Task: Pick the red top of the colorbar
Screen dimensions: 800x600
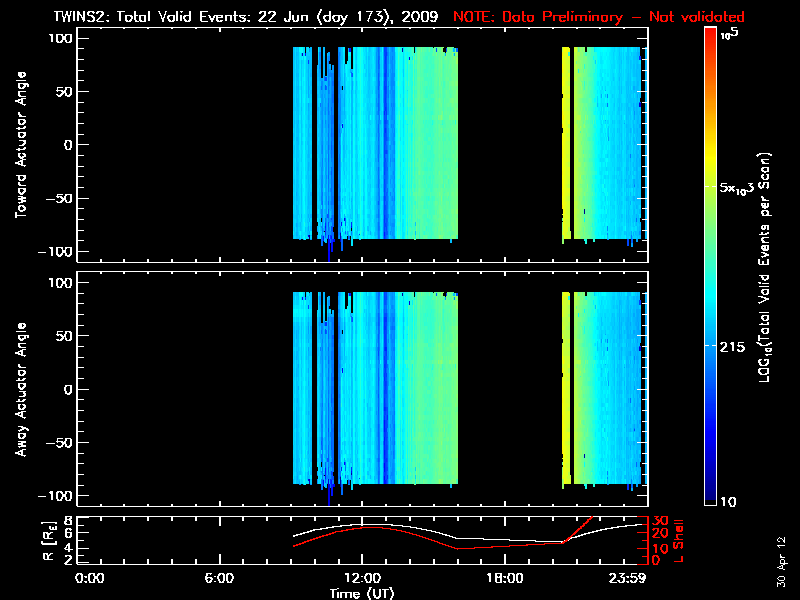Action: (710, 40)
